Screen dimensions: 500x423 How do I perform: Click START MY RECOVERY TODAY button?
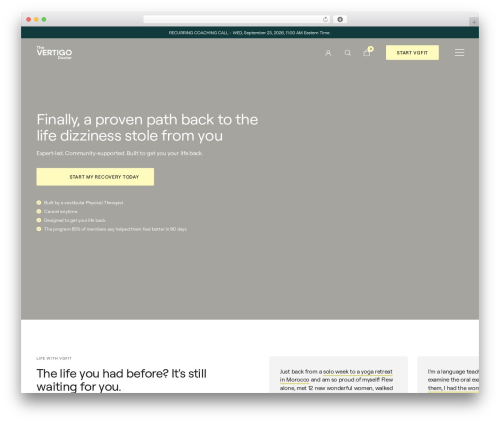tap(95, 177)
